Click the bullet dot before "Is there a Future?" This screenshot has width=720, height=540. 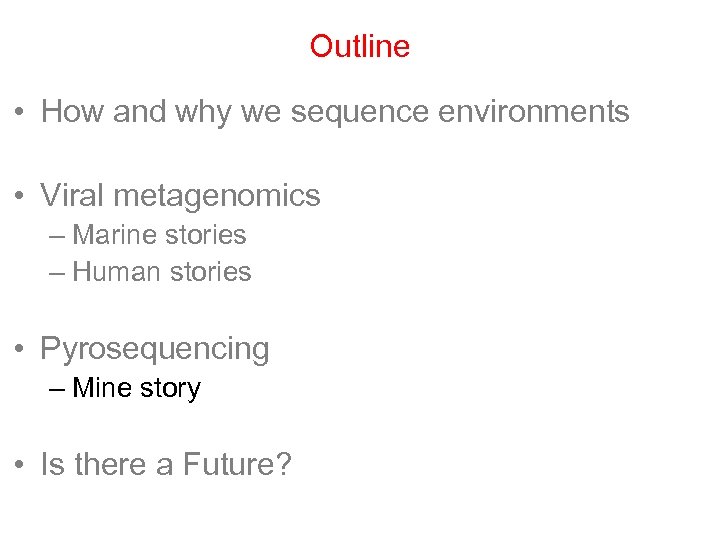pyautogui.click(x=21, y=466)
